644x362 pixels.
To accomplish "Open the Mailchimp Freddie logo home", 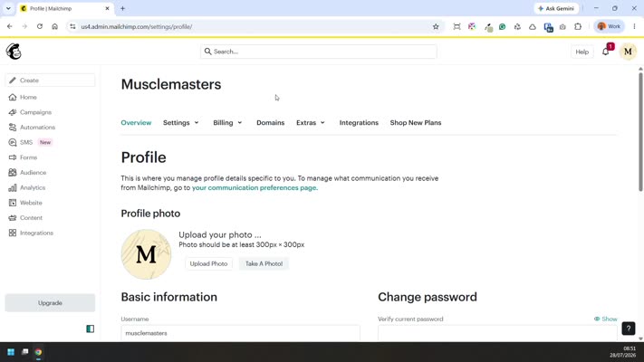I will (x=14, y=52).
